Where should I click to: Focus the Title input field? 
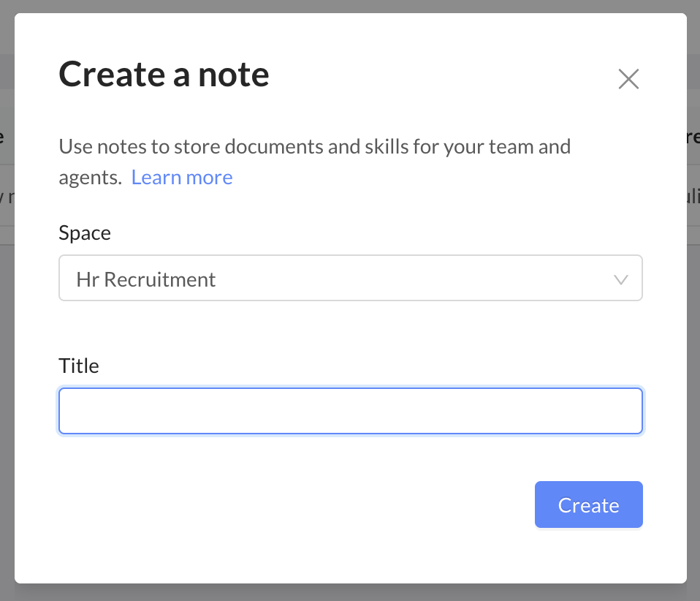351,411
